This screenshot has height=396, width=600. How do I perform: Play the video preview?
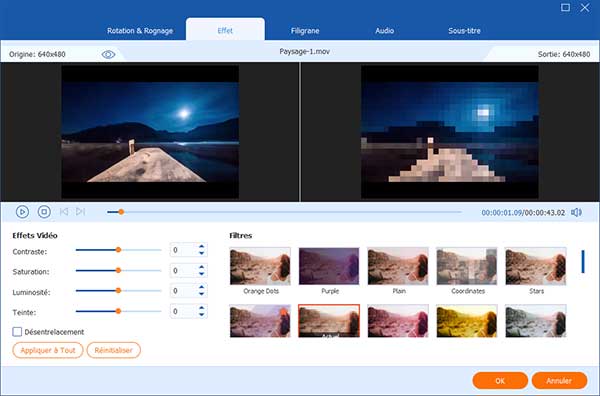click(x=22, y=212)
